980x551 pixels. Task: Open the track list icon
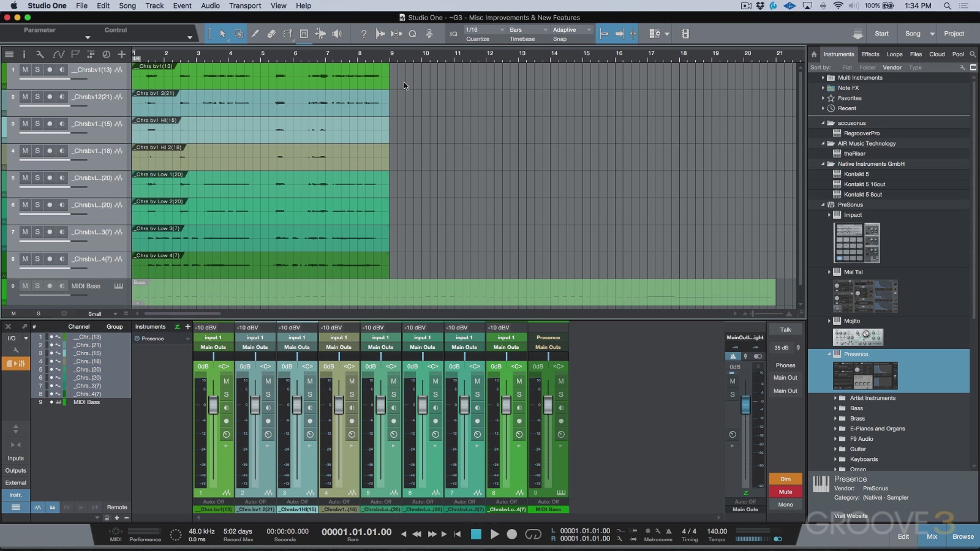(x=9, y=54)
